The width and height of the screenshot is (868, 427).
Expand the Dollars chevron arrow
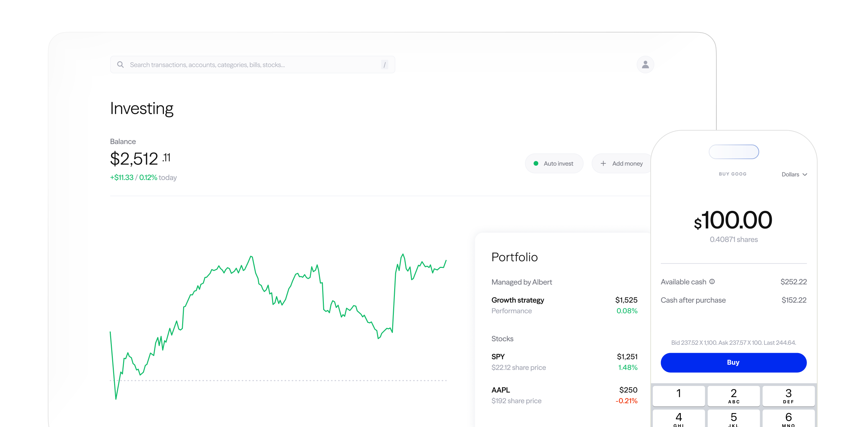(805, 174)
